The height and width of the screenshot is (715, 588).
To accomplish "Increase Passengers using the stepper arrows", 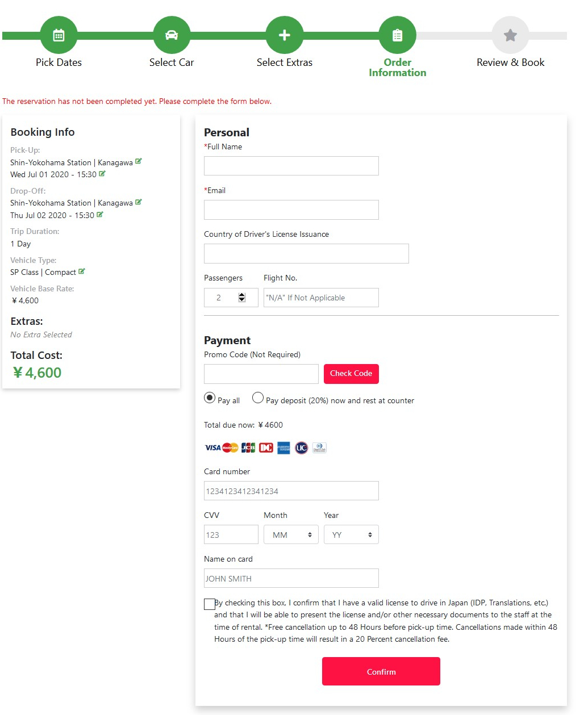I will pos(241,294).
